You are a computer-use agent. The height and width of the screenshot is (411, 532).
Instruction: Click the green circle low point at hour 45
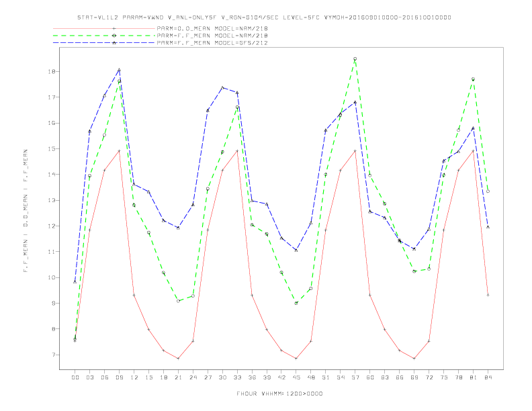[296, 303]
